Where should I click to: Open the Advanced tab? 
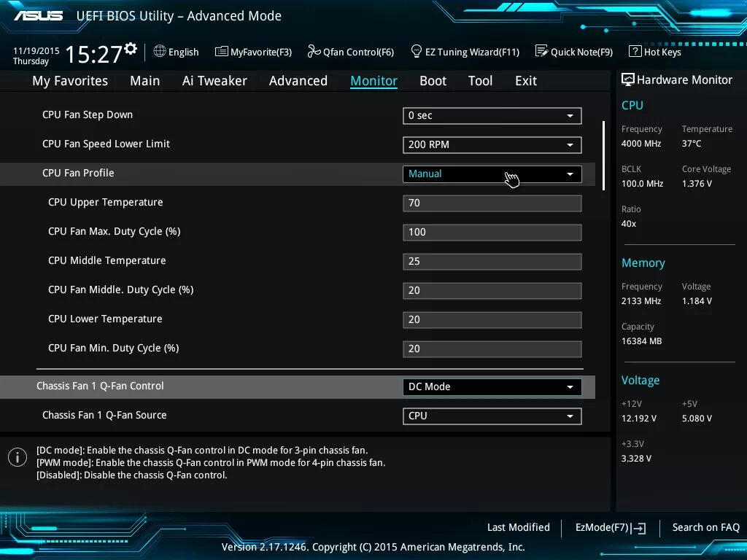[298, 81]
